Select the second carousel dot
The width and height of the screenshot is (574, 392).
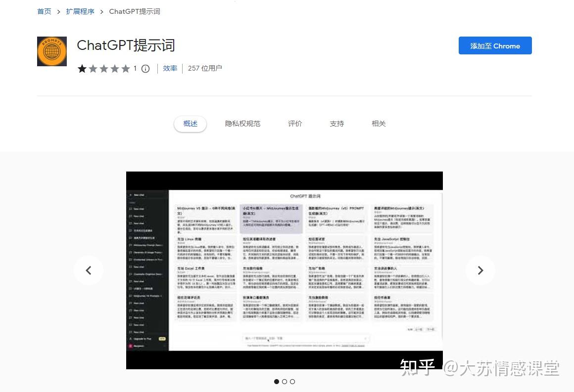(x=285, y=382)
